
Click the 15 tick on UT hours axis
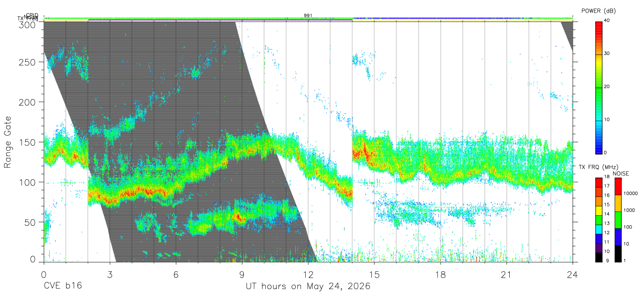click(374, 274)
